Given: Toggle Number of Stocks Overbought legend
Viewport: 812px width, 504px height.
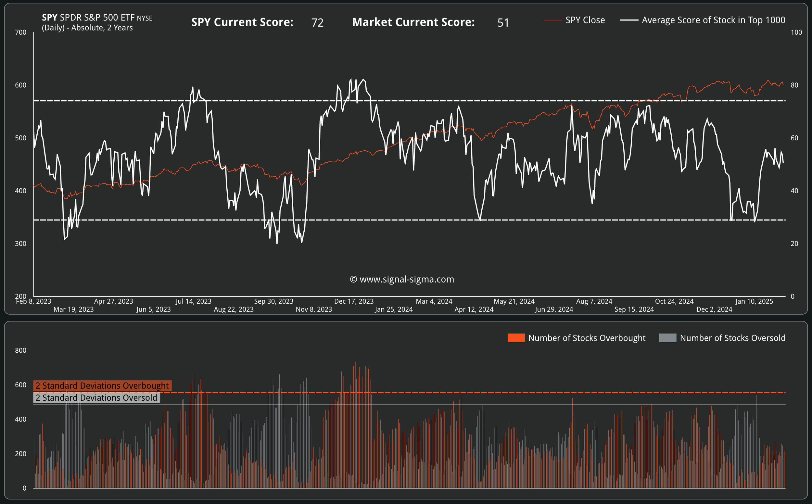Looking at the screenshot, I should click(586, 338).
